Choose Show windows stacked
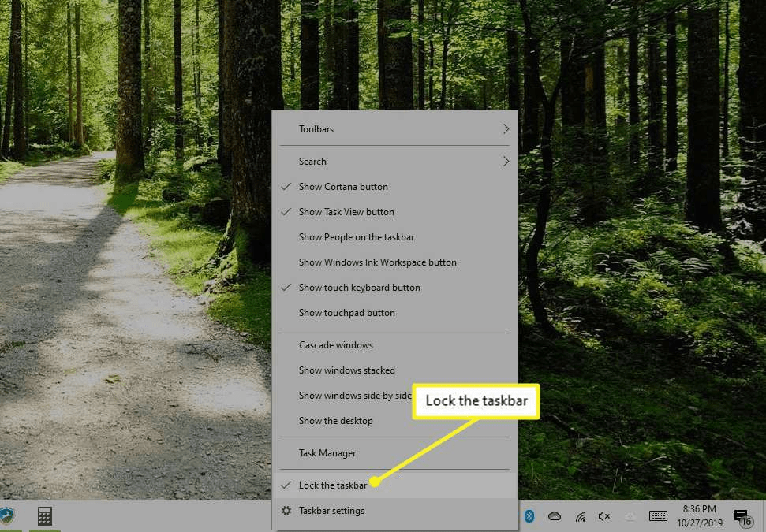This screenshot has width=766, height=532. [346, 370]
